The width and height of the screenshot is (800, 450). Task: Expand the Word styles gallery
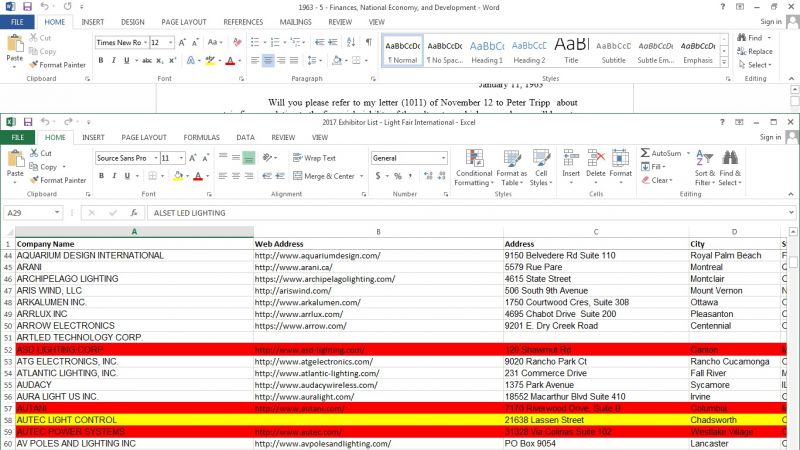click(724, 61)
